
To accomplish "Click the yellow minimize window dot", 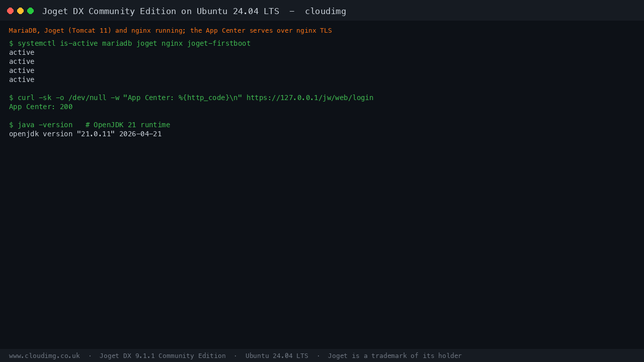I will [x=20, y=11].
